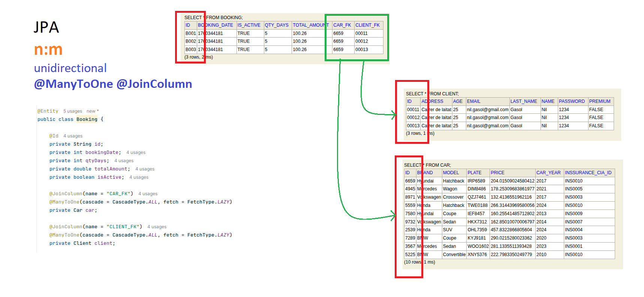Click the IS_ACTIVE column header

[x=249, y=25]
